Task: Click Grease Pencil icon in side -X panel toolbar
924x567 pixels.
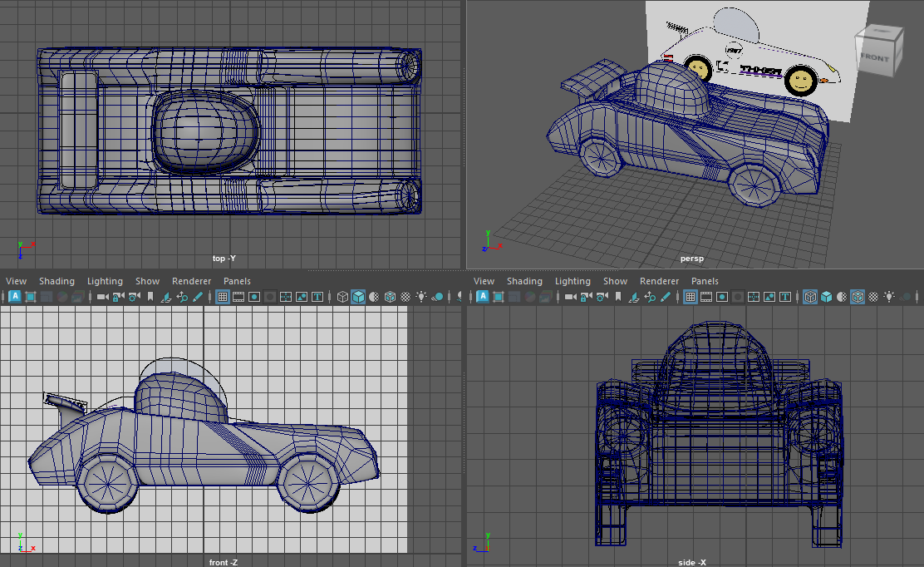Action: (x=666, y=297)
